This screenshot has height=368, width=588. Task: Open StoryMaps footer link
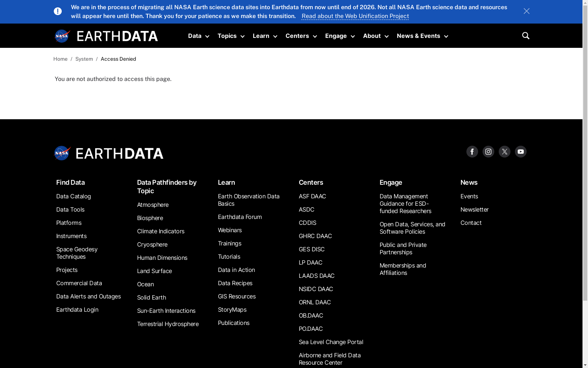coord(232,310)
